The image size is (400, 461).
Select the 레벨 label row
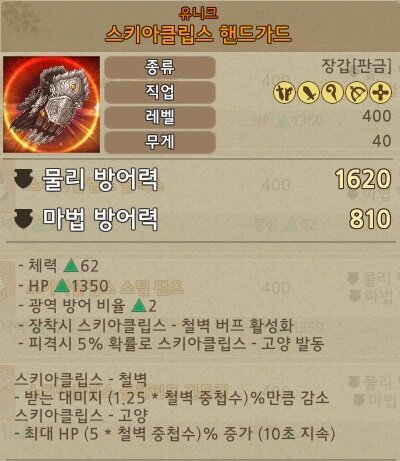coord(160,117)
